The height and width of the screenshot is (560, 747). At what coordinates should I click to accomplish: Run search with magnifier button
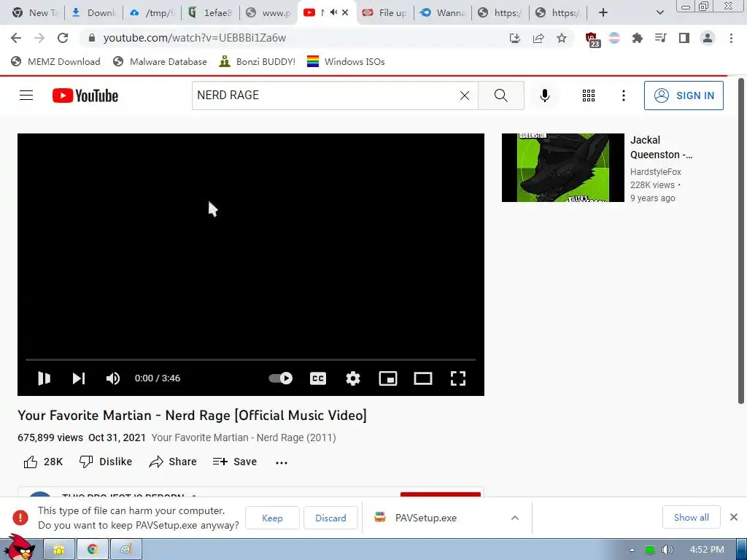click(500, 96)
